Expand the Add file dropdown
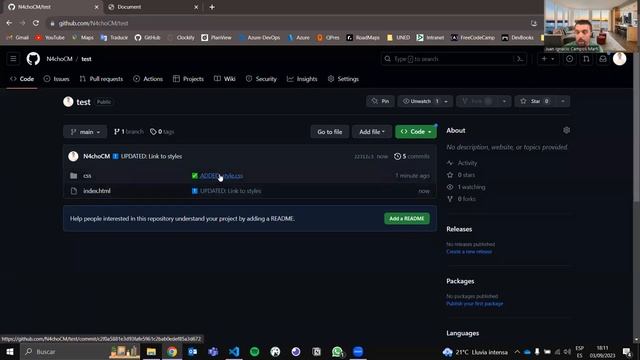640x360 pixels. click(371, 132)
